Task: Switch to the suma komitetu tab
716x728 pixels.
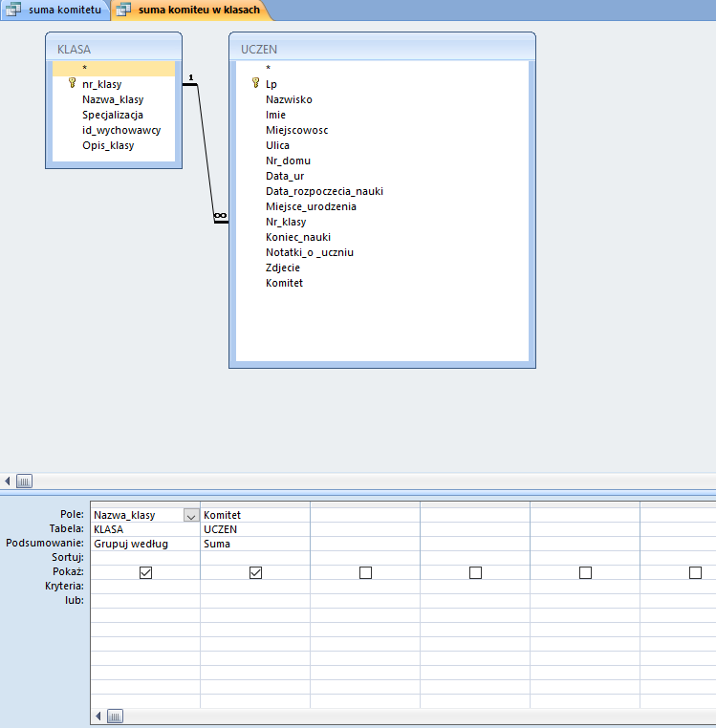Action: [x=64, y=10]
